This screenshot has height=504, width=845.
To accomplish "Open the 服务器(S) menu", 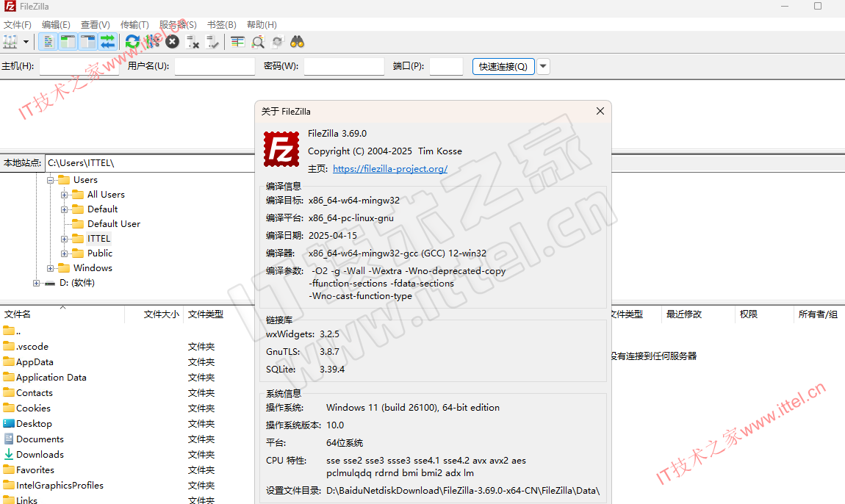I will pyautogui.click(x=178, y=25).
